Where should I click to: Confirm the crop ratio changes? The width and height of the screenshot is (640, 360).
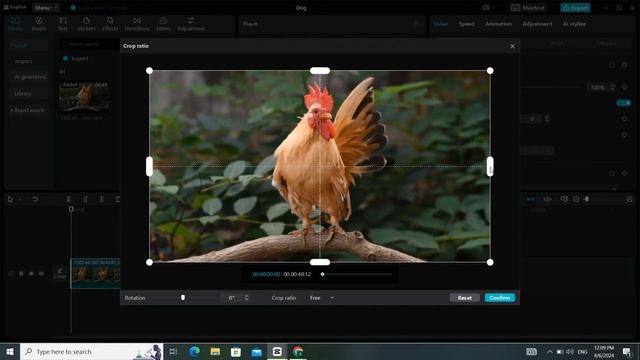click(500, 298)
